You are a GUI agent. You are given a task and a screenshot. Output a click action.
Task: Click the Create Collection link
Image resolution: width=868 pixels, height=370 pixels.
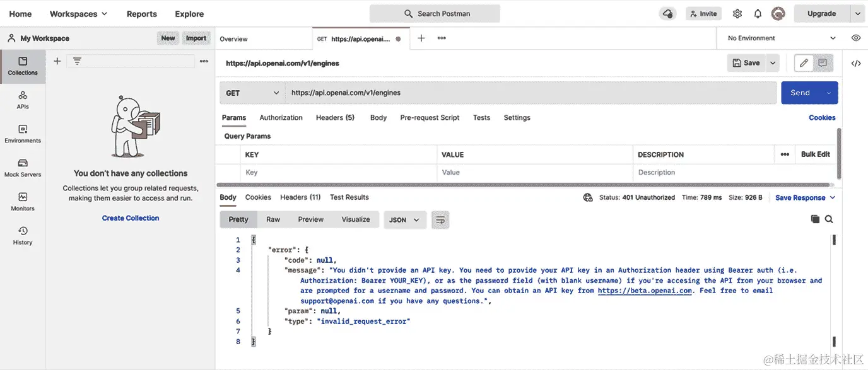click(130, 217)
